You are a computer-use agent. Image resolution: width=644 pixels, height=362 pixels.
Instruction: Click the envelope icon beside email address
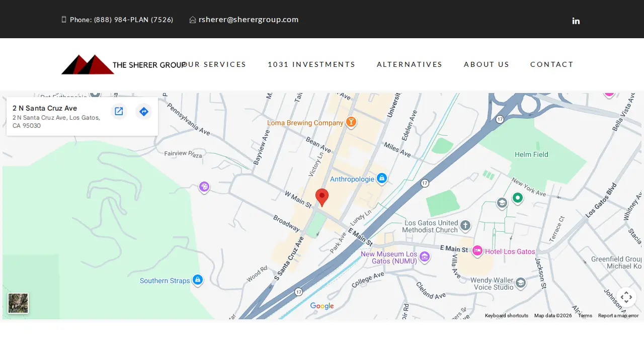click(193, 20)
